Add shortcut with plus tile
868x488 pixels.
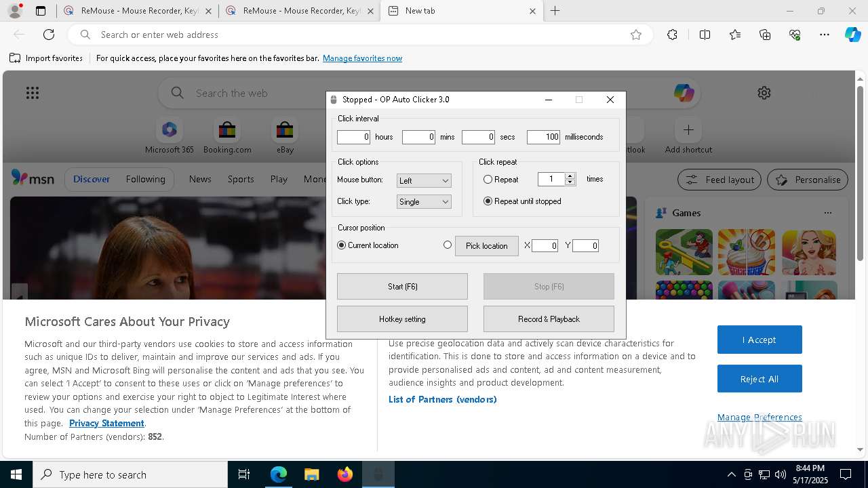[688, 136]
